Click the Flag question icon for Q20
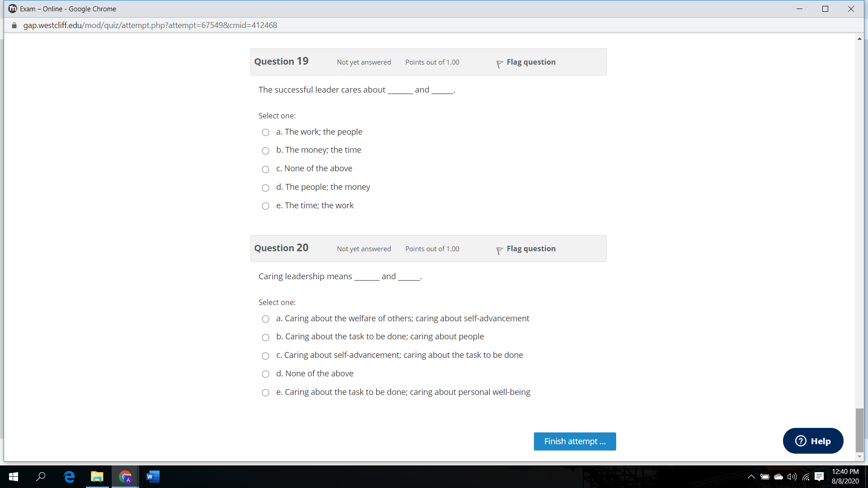The width and height of the screenshot is (868, 488). [500, 249]
